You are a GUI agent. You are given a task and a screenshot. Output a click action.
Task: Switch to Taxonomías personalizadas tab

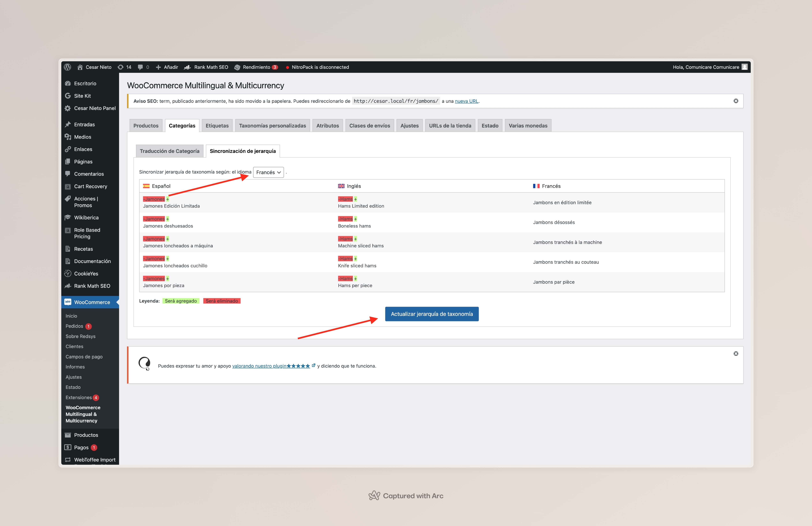click(272, 126)
